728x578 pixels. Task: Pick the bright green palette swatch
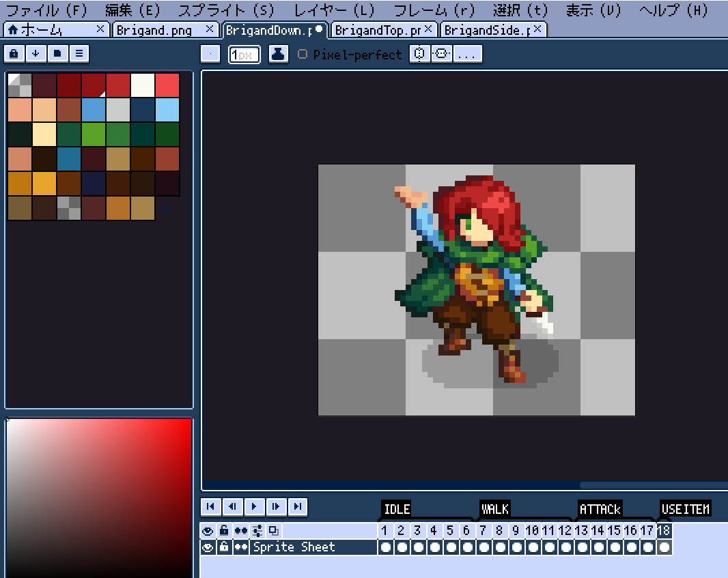pyautogui.click(x=94, y=134)
